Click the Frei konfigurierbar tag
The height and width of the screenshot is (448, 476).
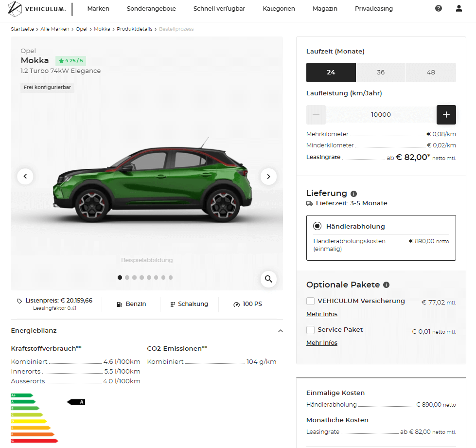pos(47,88)
